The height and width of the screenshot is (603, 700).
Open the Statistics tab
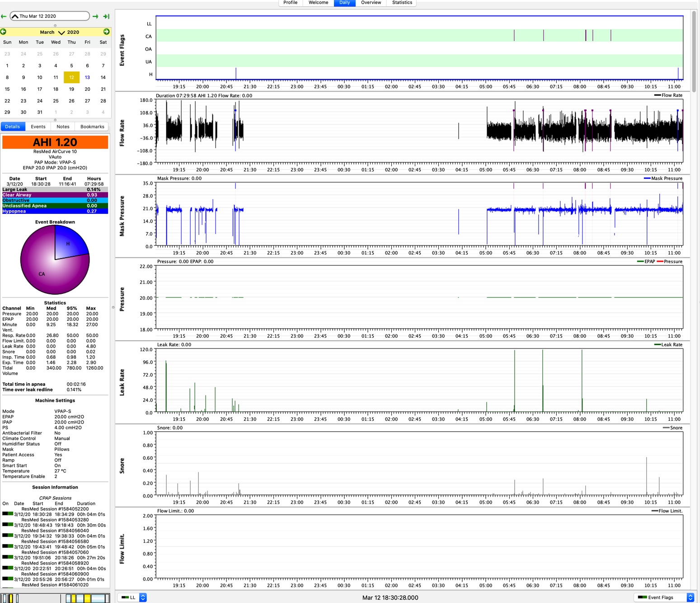(x=402, y=3)
